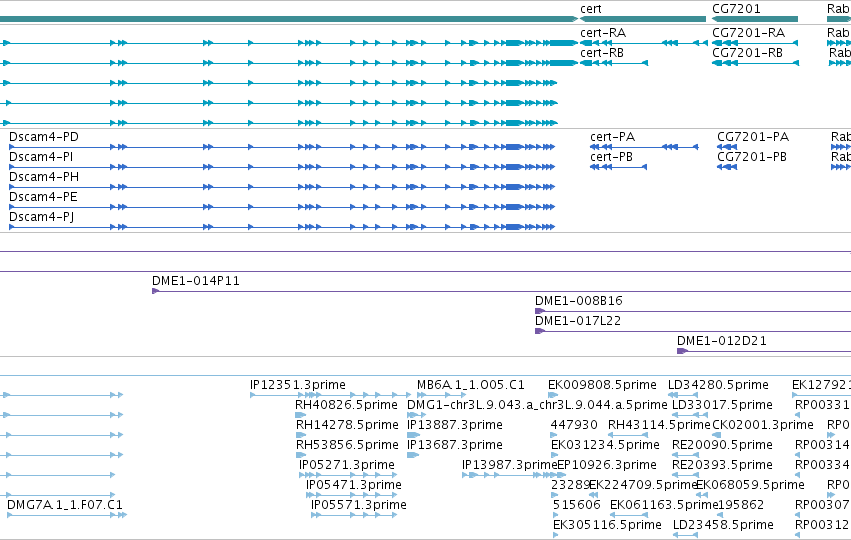Select EST 515606

(576, 505)
